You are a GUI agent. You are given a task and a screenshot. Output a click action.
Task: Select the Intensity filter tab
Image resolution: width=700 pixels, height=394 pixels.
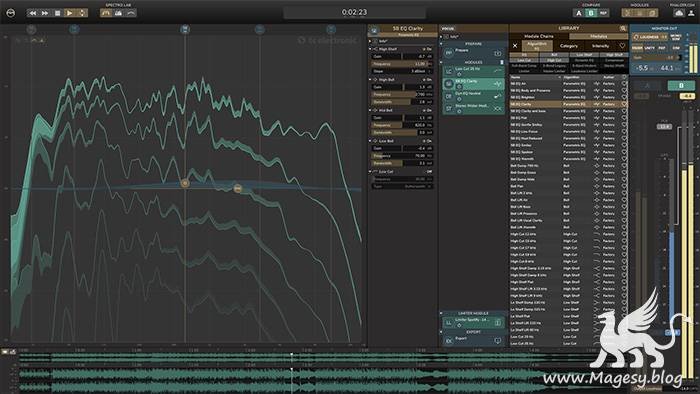click(600, 46)
